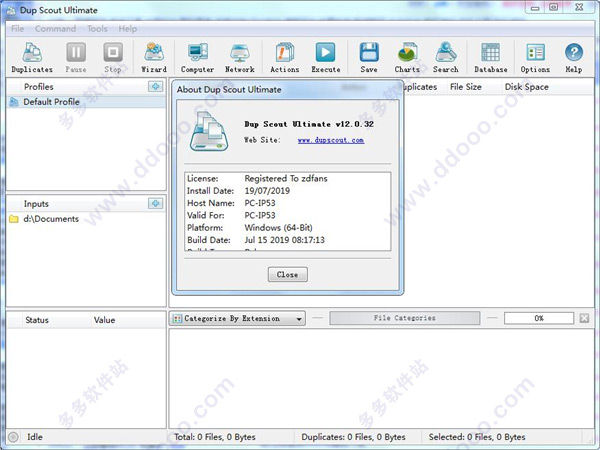Click the 'Host Name:' label

210,203
